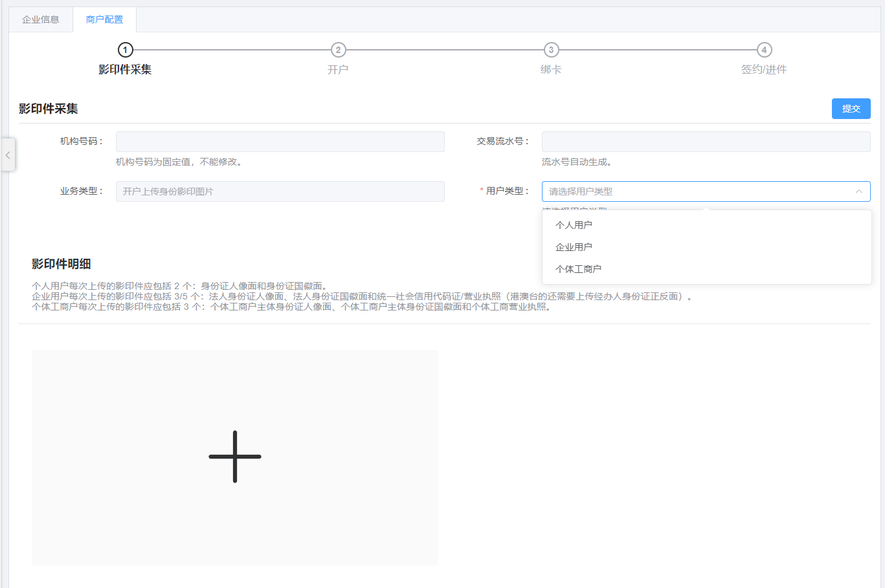Click the 交易流水号 input field

point(706,142)
